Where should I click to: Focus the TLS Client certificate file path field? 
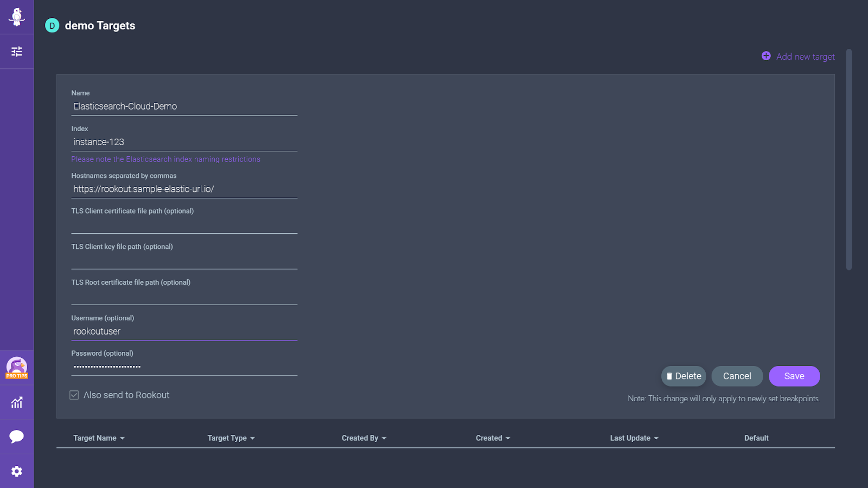point(184,225)
